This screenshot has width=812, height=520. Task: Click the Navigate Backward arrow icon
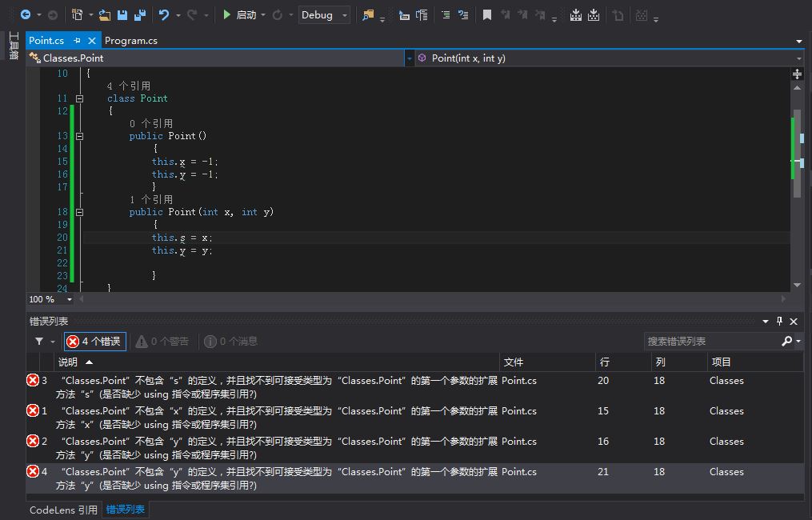coord(25,15)
